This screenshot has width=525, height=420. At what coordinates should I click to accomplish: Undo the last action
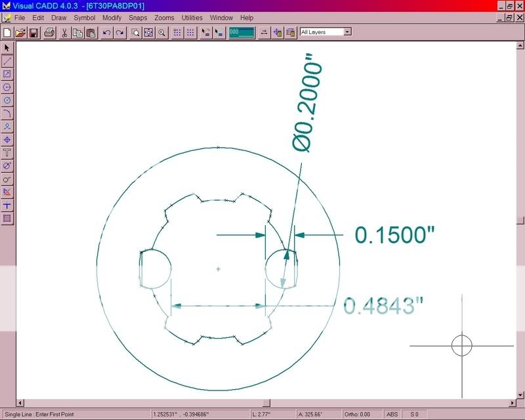pos(106,31)
